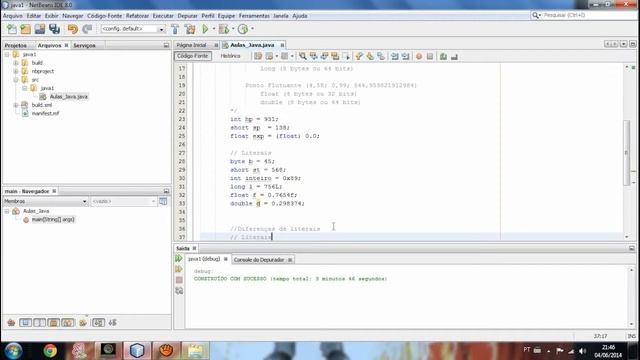640x360 pixels.
Task: Expand the nbproject folder node
Action: tap(16, 71)
